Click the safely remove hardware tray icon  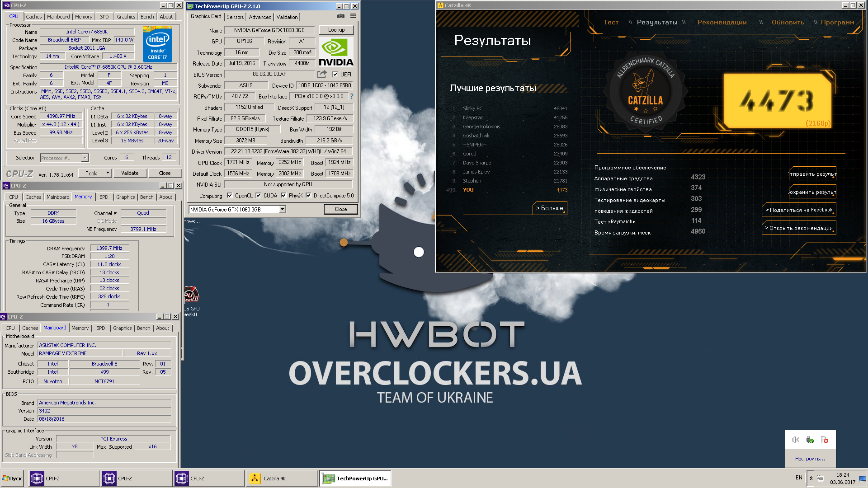tap(810, 440)
